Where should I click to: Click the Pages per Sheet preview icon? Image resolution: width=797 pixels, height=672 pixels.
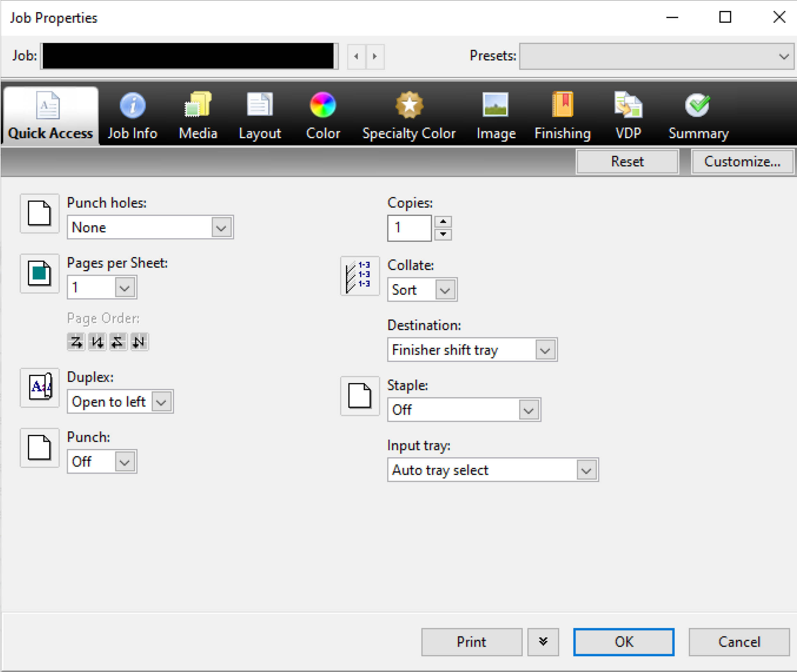pyautogui.click(x=40, y=274)
